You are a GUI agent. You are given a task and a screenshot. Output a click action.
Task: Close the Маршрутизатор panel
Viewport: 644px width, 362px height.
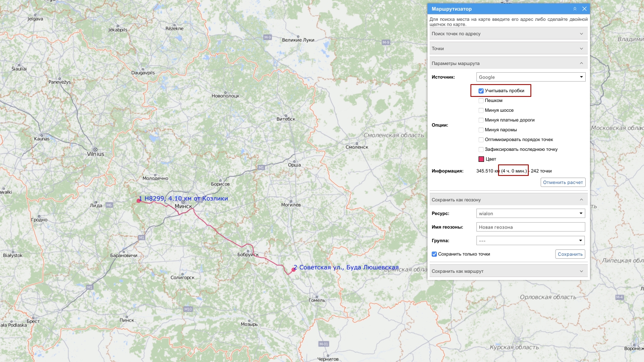584,9
